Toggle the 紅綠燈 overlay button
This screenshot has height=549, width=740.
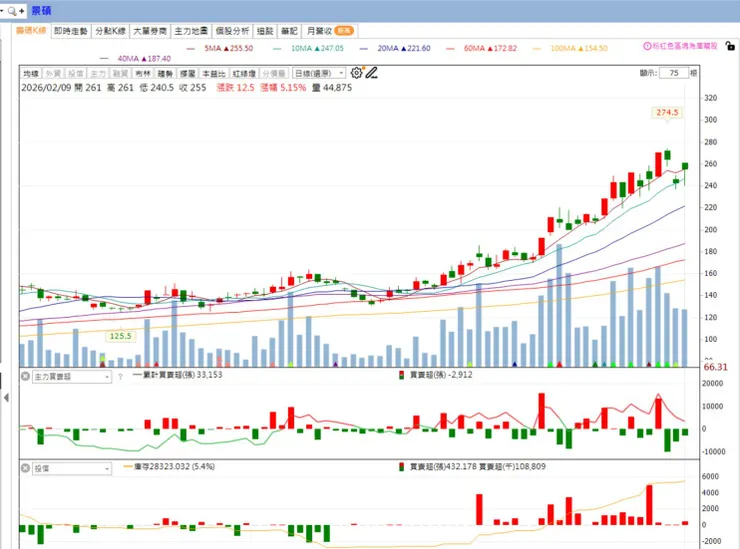click(x=244, y=73)
